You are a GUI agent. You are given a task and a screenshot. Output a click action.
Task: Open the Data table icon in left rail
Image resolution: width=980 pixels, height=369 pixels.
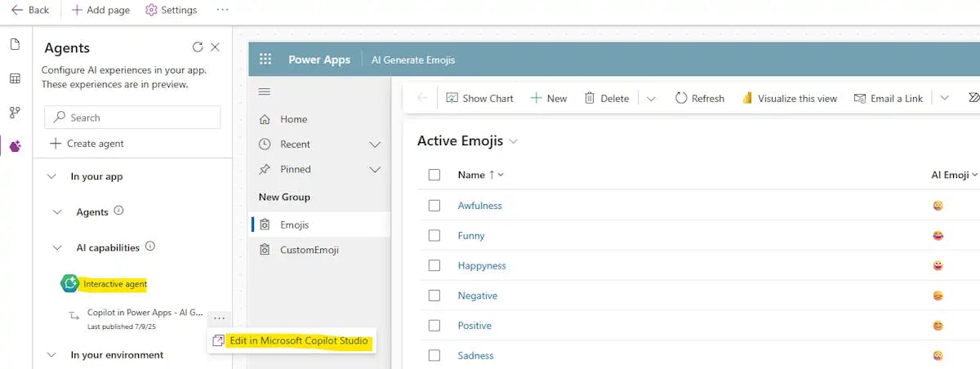coord(15,78)
